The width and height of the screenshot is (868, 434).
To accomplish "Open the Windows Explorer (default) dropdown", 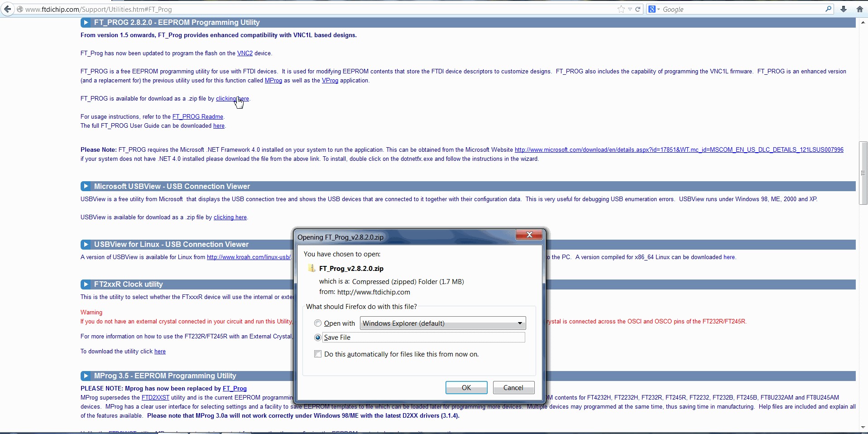I will pos(443,323).
